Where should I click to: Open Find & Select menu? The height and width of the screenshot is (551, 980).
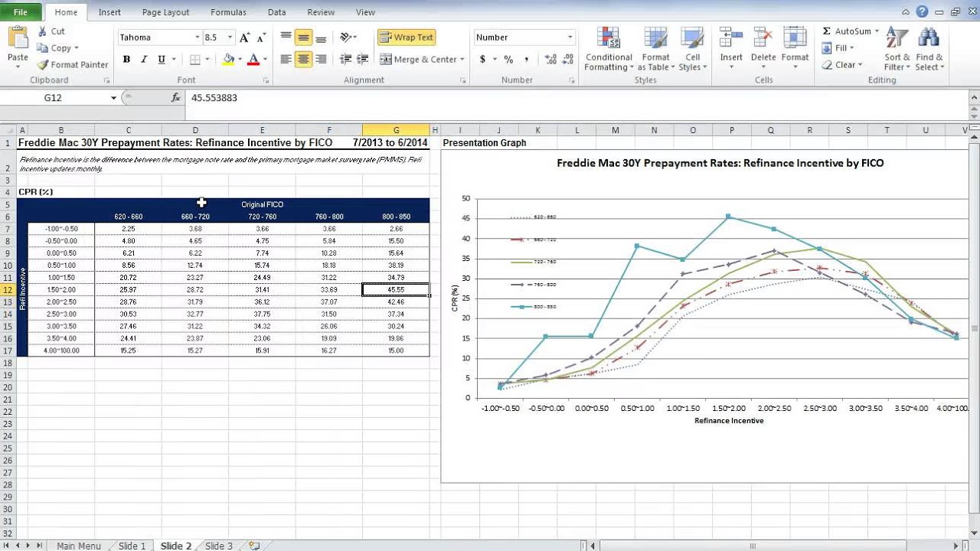click(929, 50)
